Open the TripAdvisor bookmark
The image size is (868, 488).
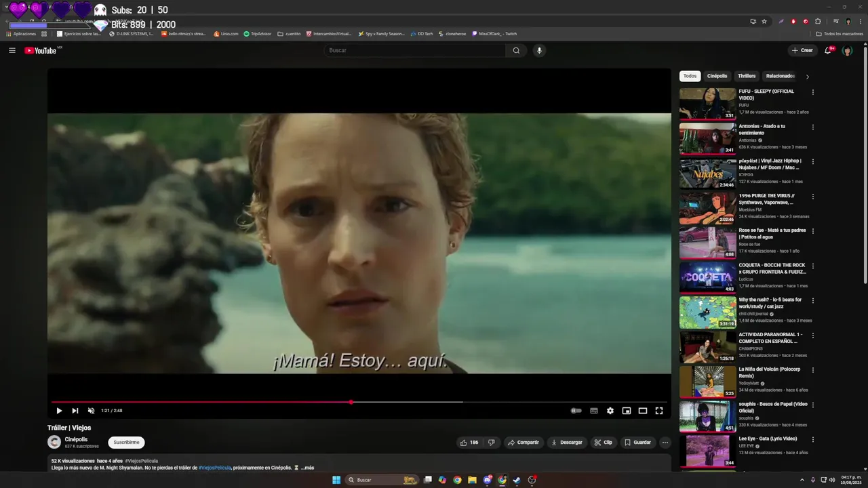coord(257,34)
